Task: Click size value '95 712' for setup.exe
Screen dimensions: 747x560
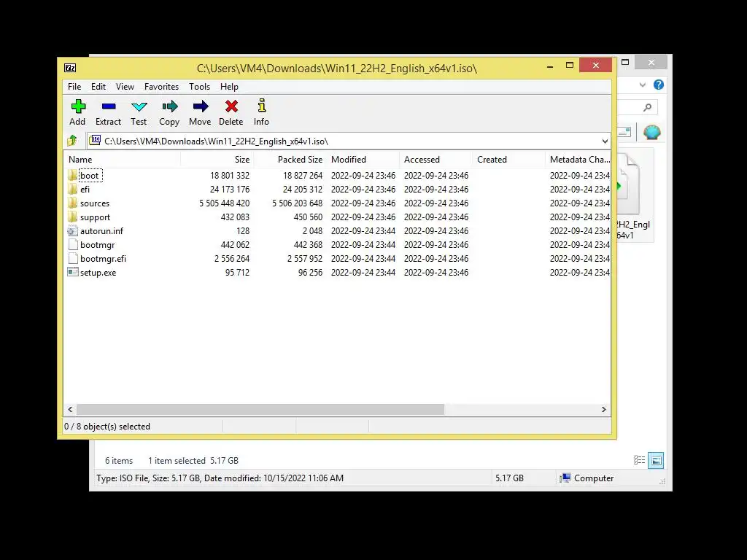Action: pos(237,273)
